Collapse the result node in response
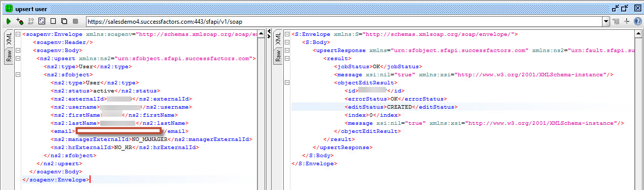Screen dimensions: 644x190 coord(287,58)
